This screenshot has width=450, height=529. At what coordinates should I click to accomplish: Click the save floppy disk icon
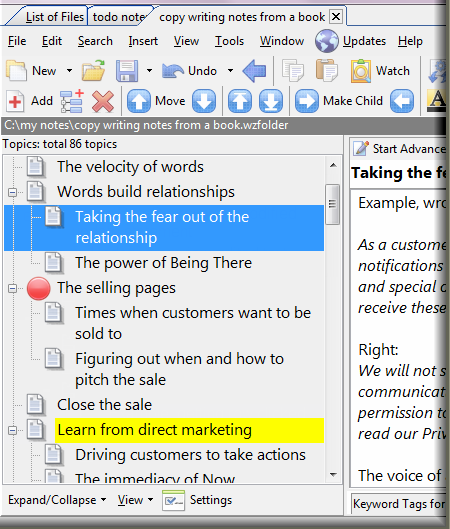point(127,71)
